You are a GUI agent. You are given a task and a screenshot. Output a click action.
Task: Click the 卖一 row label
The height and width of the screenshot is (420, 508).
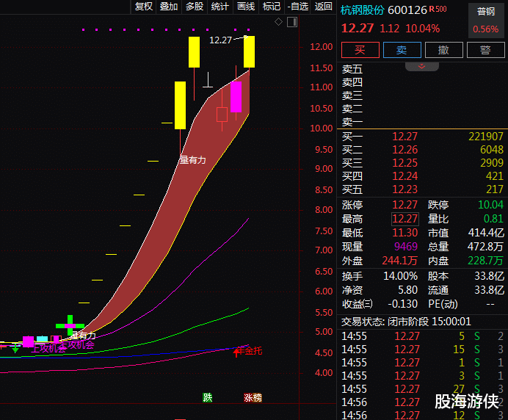(x=352, y=122)
